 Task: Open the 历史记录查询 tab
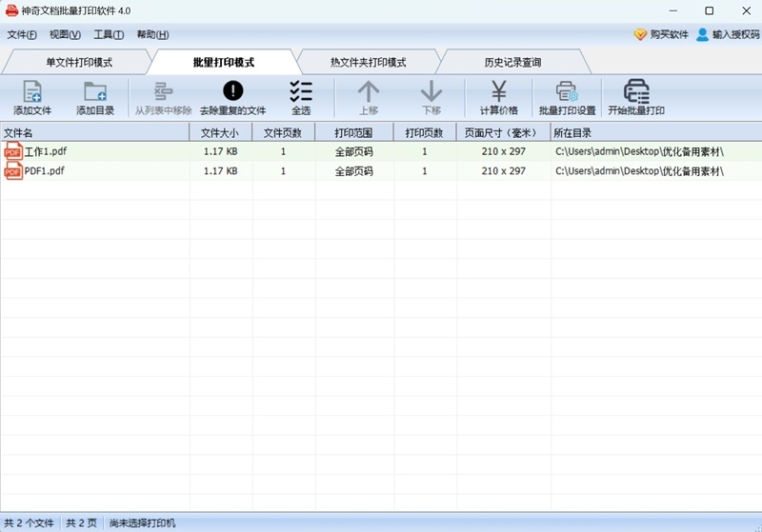[x=512, y=62]
